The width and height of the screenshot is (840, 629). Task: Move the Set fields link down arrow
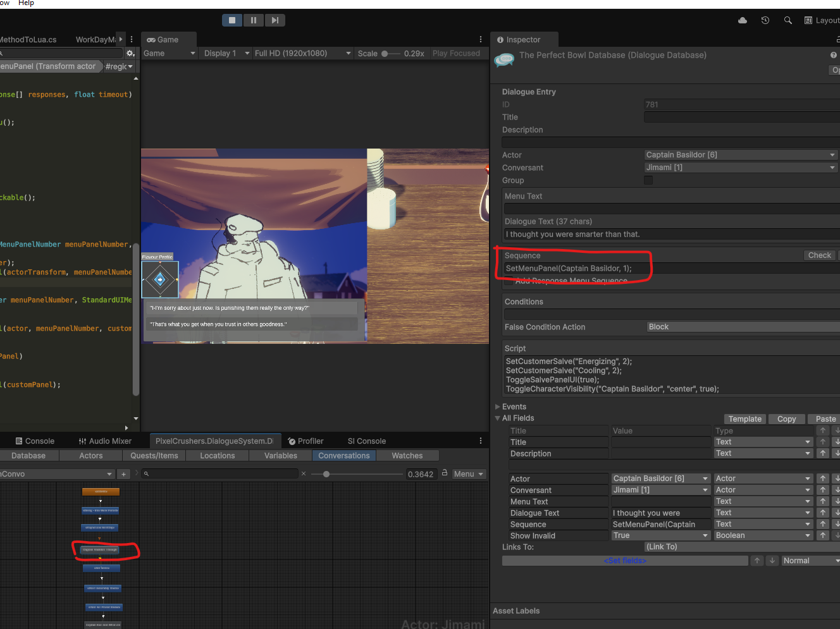[772, 561]
